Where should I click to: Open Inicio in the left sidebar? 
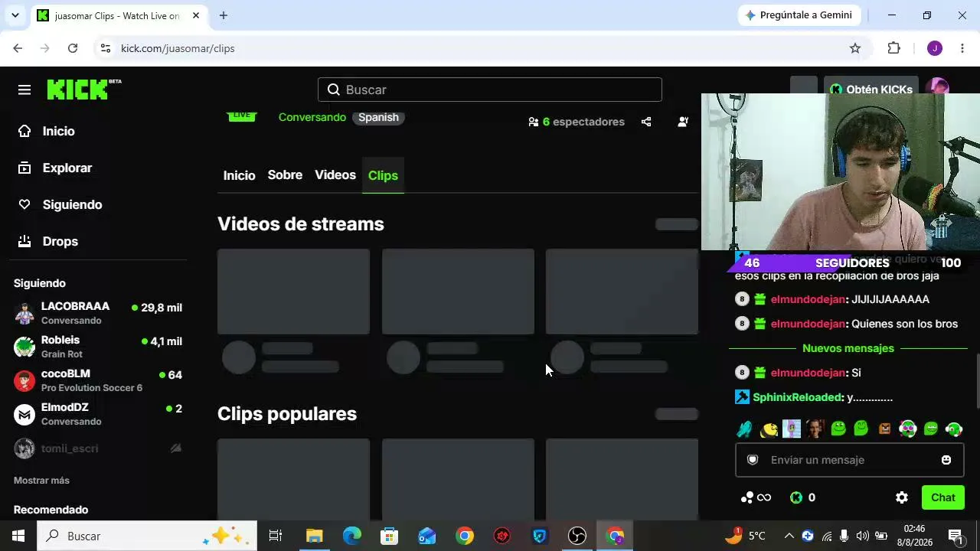point(47,131)
